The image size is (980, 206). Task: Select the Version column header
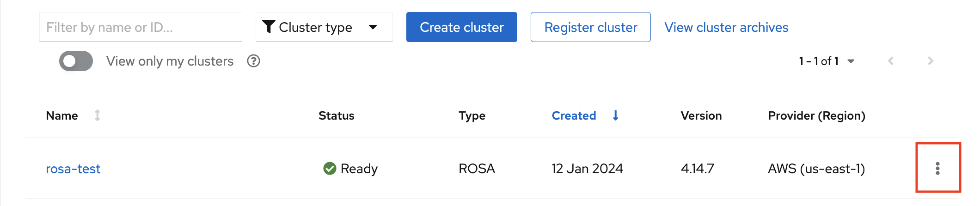(701, 115)
